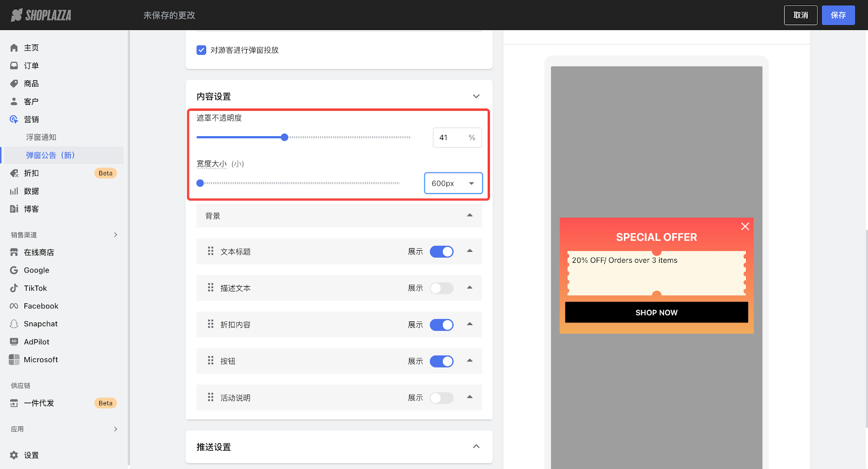Expand the 应用 sidebar chevron
The height and width of the screenshot is (469, 868).
click(x=116, y=429)
